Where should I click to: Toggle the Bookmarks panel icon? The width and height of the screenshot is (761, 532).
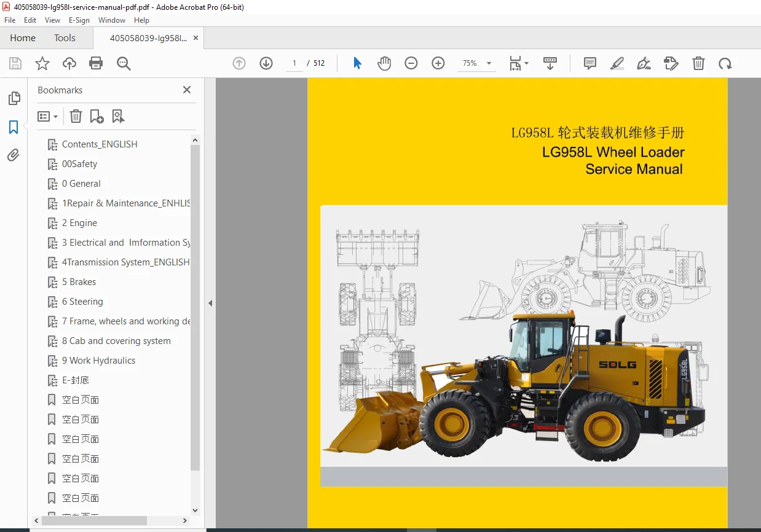(x=14, y=127)
